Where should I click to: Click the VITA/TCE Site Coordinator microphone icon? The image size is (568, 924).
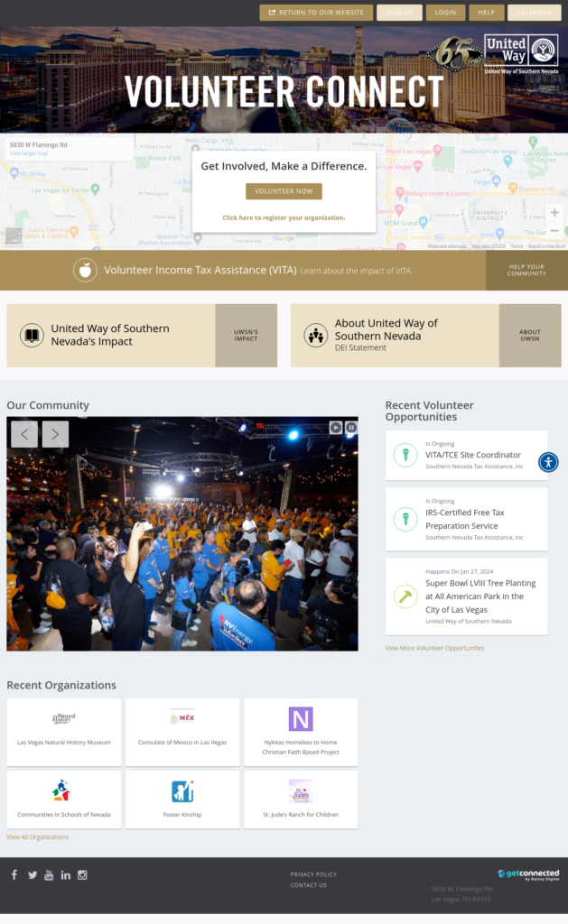coord(405,455)
